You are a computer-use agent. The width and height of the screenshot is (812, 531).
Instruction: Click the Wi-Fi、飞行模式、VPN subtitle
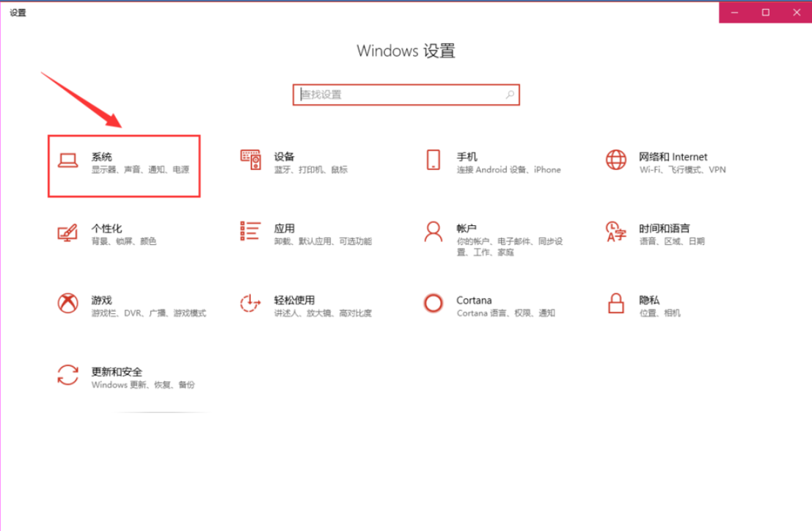tap(682, 169)
